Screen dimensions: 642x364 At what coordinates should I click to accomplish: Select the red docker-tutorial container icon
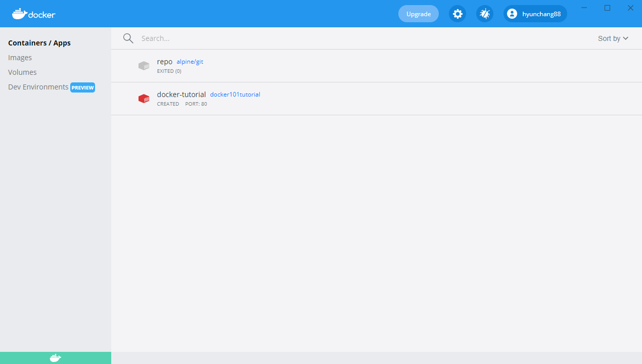144,99
